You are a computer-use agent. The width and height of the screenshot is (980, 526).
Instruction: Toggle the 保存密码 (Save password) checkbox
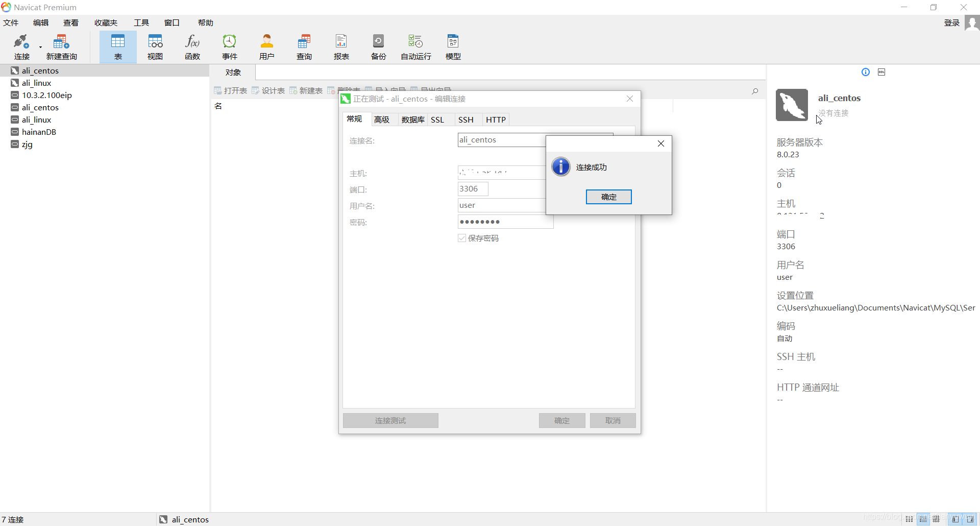tap(462, 238)
